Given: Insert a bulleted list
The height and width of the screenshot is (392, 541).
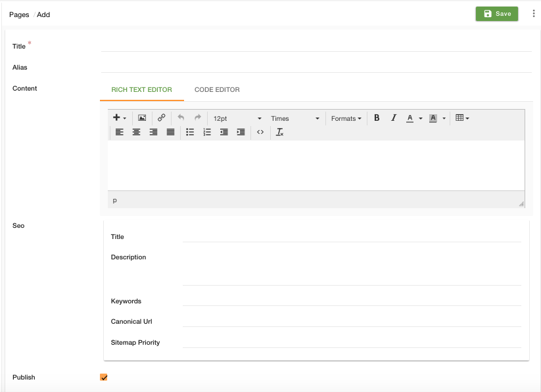Looking at the screenshot, I should point(190,132).
